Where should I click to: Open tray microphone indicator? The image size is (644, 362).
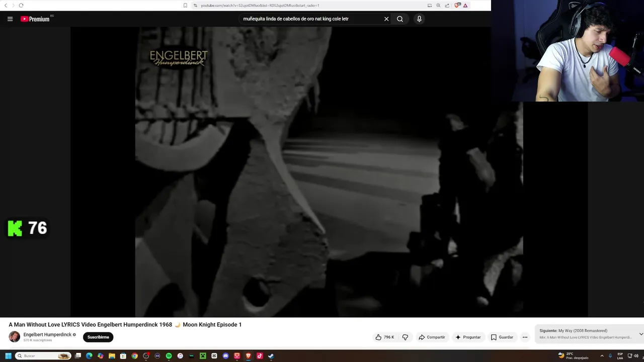coord(610,356)
